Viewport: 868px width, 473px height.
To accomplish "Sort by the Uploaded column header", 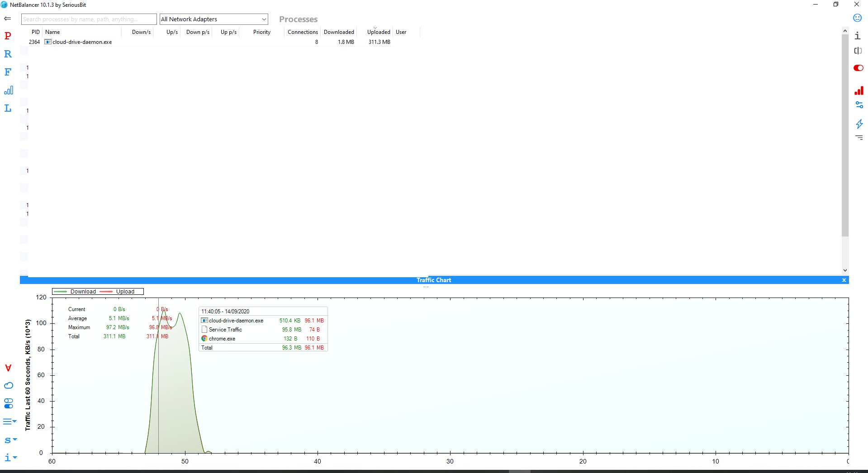I will [x=378, y=32].
